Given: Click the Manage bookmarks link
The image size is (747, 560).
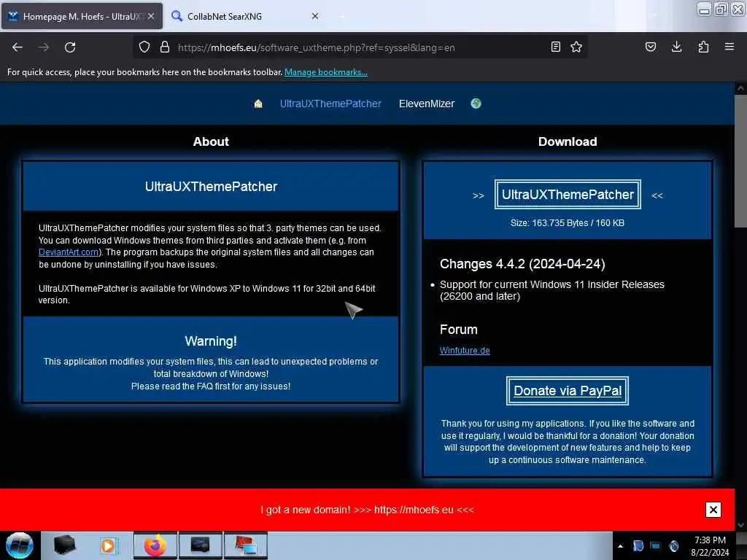Looking at the screenshot, I should click(326, 72).
